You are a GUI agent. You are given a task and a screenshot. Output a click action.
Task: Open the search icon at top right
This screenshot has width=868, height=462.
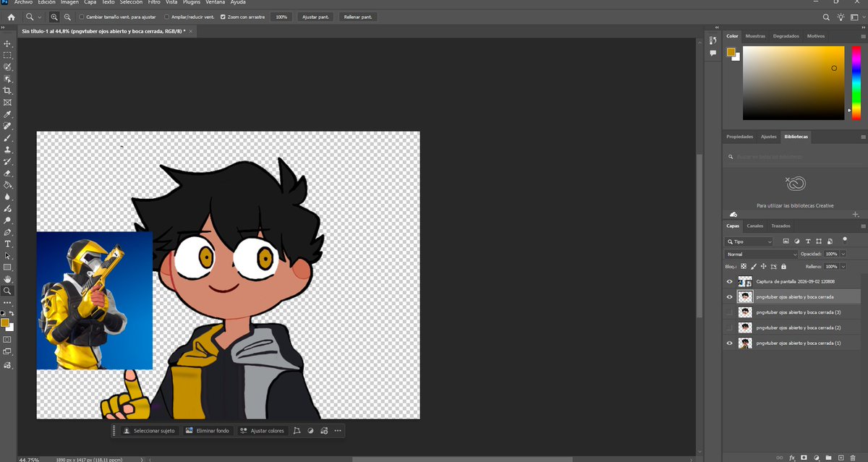pyautogui.click(x=826, y=17)
